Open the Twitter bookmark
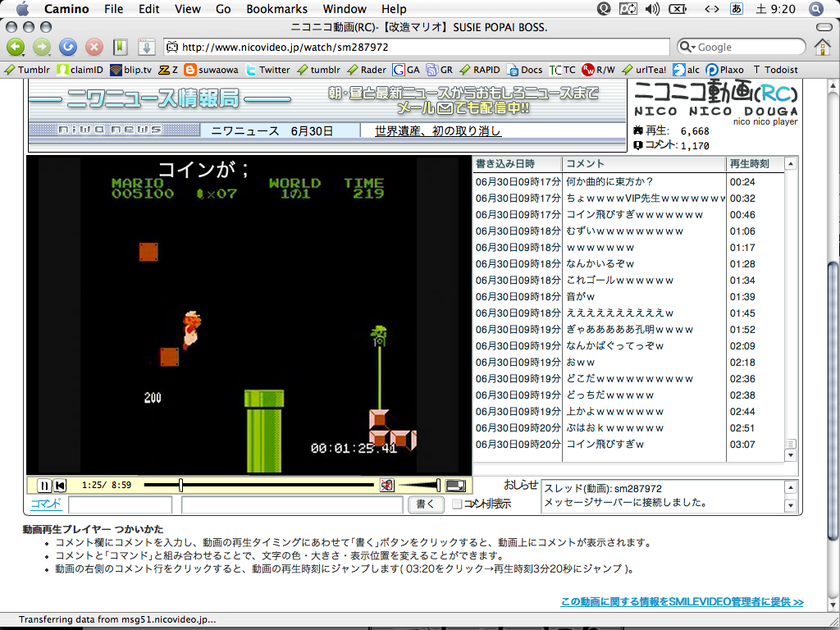Screen dimensions: 840x630 click(x=268, y=70)
